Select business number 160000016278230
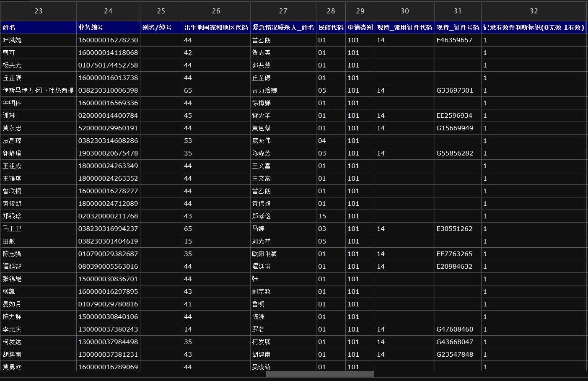588x381 pixels. pos(108,40)
